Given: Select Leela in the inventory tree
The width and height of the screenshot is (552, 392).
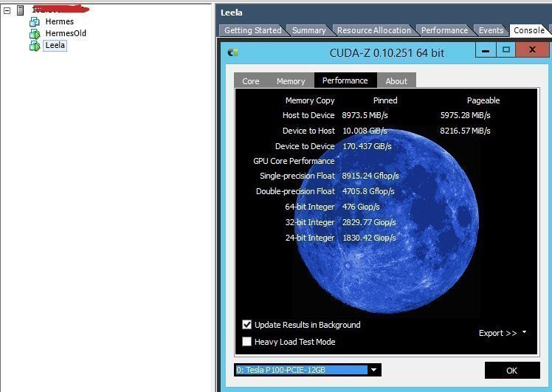Looking at the screenshot, I should point(55,46).
